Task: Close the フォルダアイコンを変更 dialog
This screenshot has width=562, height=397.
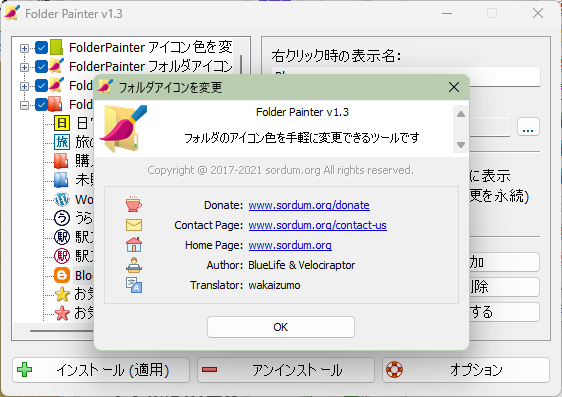Action: click(x=454, y=87)
